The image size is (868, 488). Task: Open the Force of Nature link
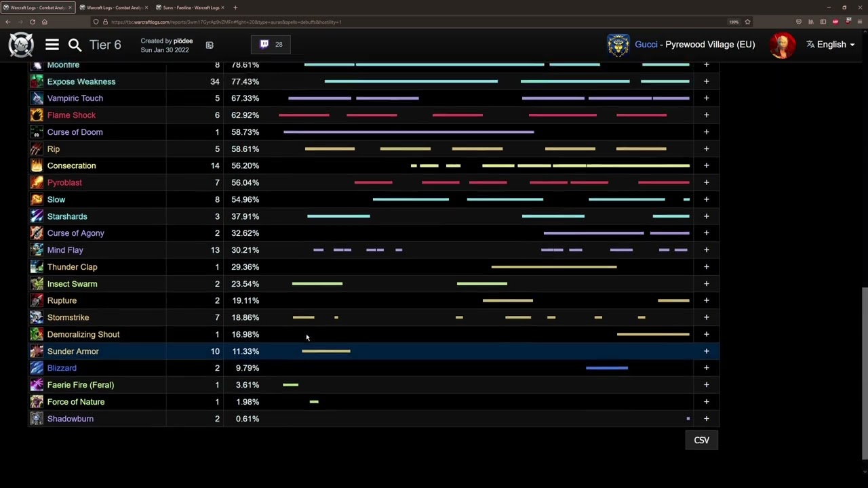pyautogui.click(x=76, y=402)
